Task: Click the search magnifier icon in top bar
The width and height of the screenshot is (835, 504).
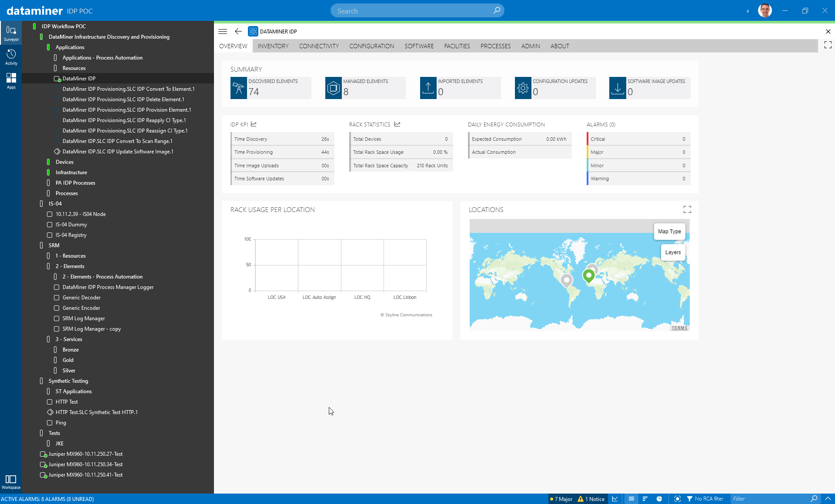Action: [497, 10]
